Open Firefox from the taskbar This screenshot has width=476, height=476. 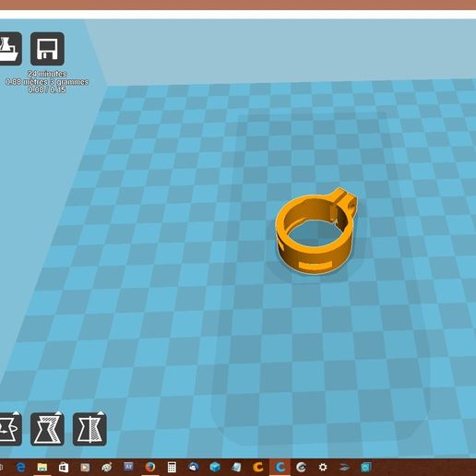[150, 468]
